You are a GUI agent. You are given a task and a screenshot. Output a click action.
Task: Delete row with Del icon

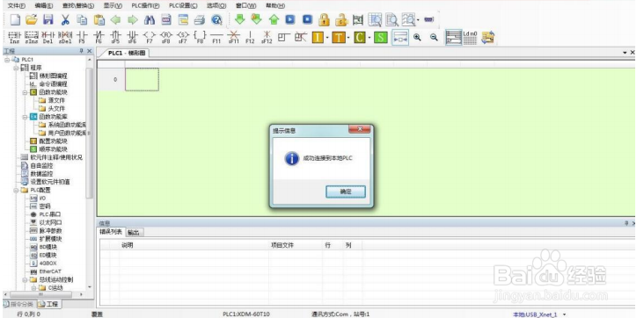tap(48, 38)
